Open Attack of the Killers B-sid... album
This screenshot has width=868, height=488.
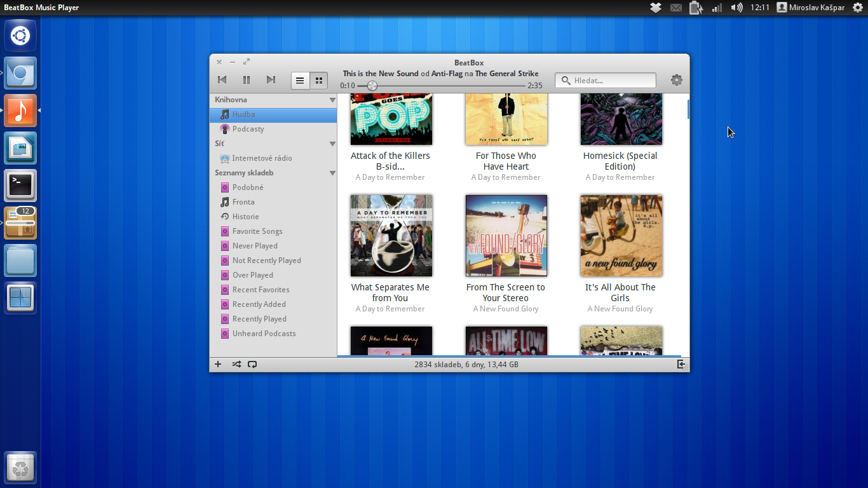click(391, 119)
